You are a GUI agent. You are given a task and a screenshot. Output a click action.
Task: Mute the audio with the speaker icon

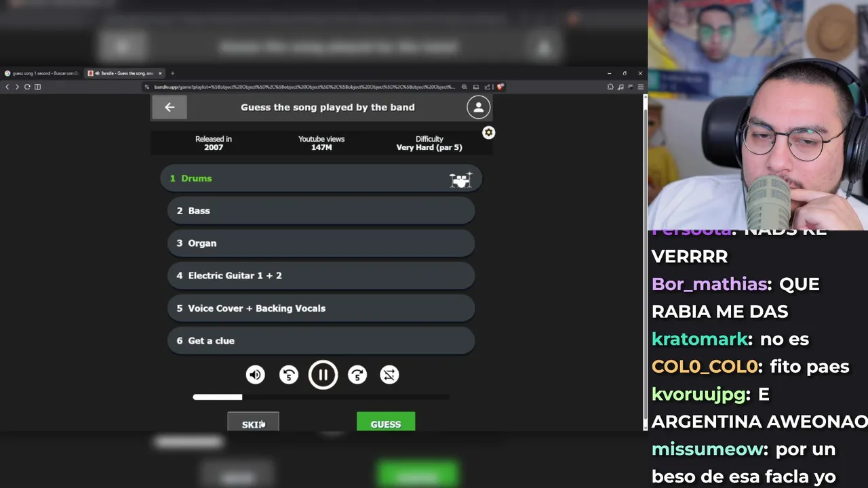(256, 375)
